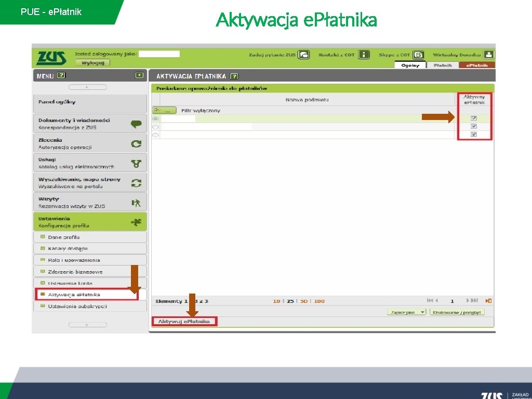This screenshot has width=532, height=399.
Task: Switch to the Płatnik tab
Action: [443, 65]
